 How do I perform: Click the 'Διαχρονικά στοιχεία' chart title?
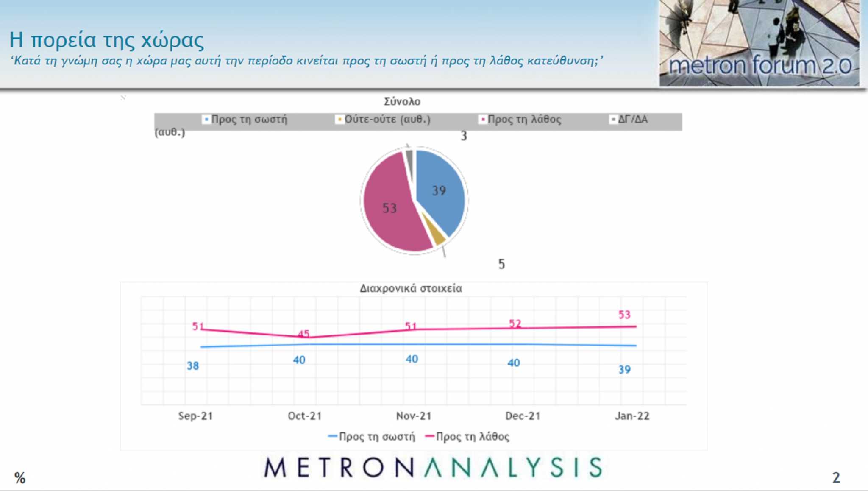[x=411, y=288]
